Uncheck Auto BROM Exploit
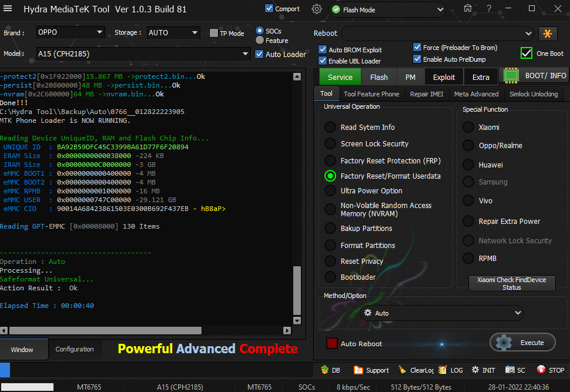 323,49
